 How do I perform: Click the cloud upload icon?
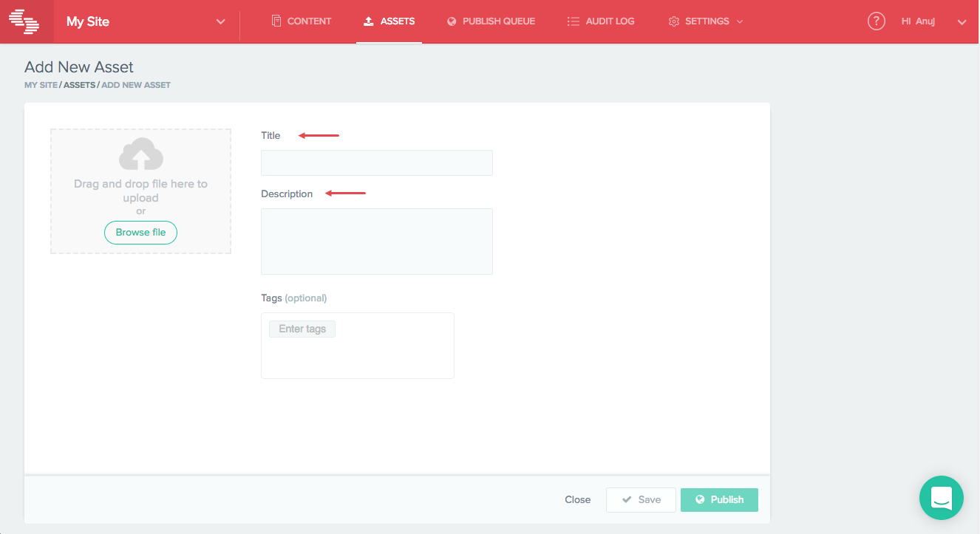pos(141,154)
